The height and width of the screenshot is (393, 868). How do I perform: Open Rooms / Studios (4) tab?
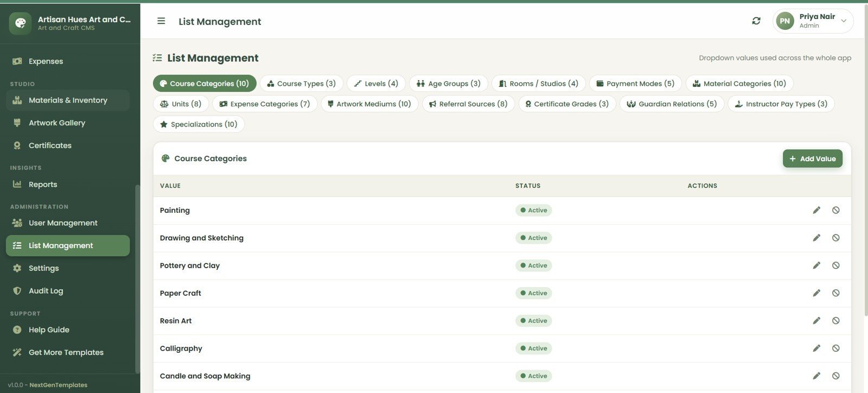click(539, 84)
